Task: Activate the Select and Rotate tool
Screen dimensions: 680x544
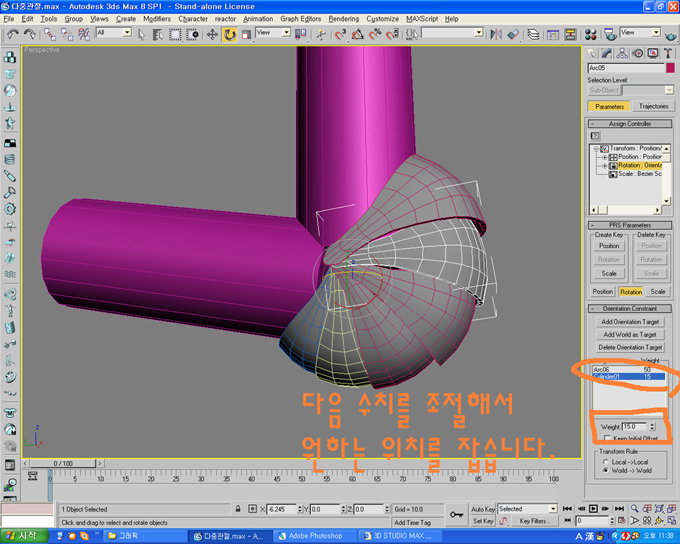Action: [230, 34]
